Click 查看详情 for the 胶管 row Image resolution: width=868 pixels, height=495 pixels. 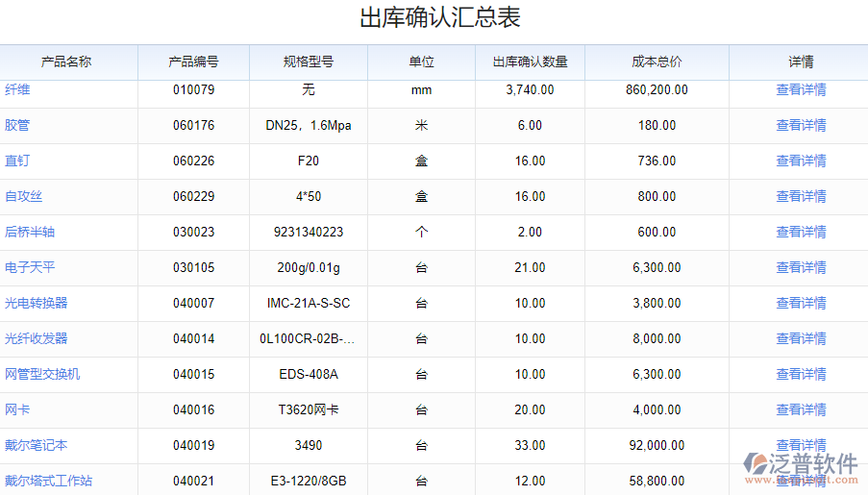(x=801, y=125)
